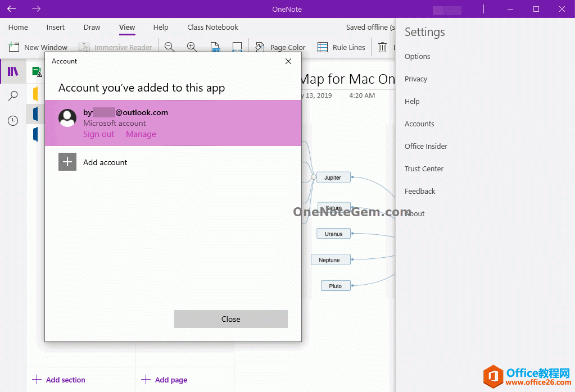Click the back navigation arrow
The image size is (575, 392).
pos(11,9)
